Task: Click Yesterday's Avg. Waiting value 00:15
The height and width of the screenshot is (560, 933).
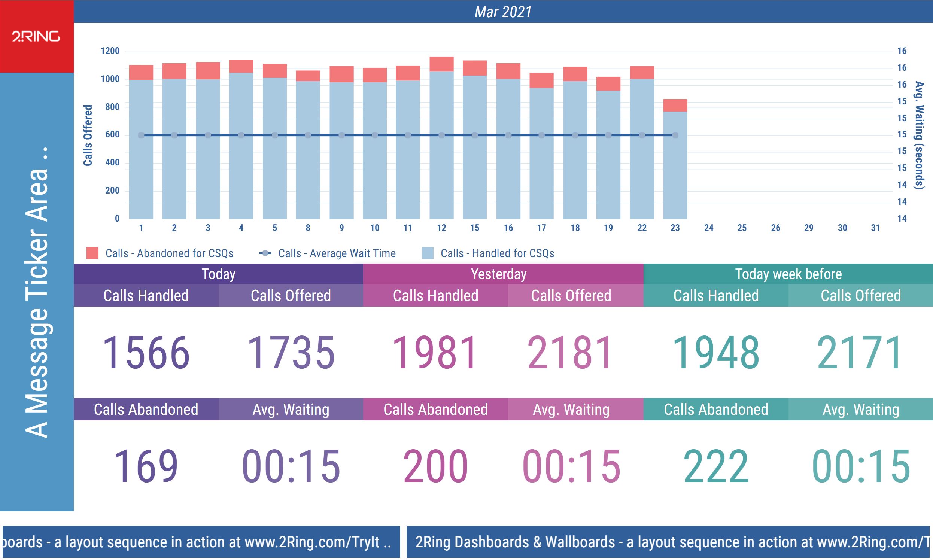Action: (571, 466)
